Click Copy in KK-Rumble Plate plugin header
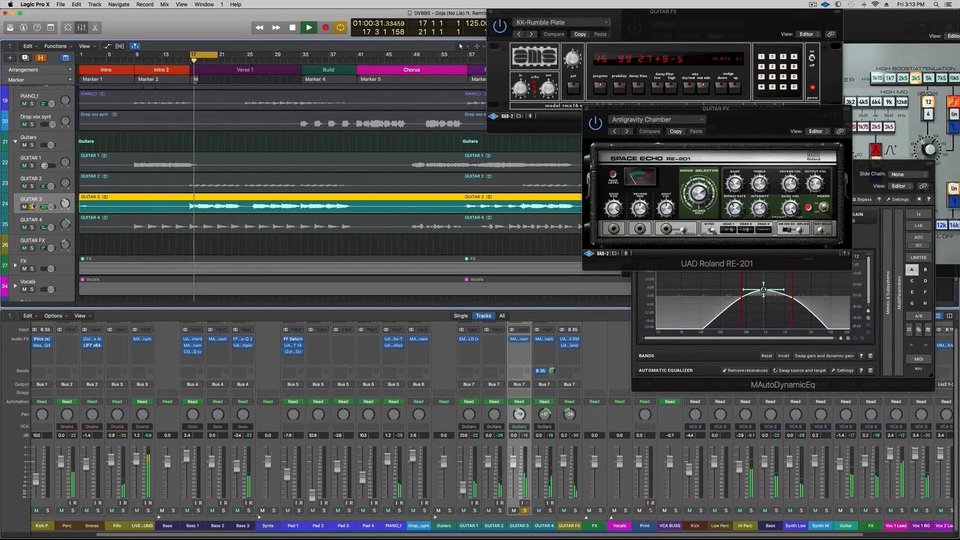The image size is (960, 540). click(x=580, y=34)
